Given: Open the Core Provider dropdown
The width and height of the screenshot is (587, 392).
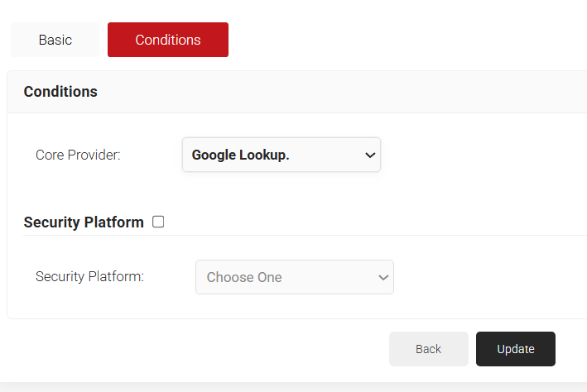Looking at the screenshot, I should coord(281,155).
